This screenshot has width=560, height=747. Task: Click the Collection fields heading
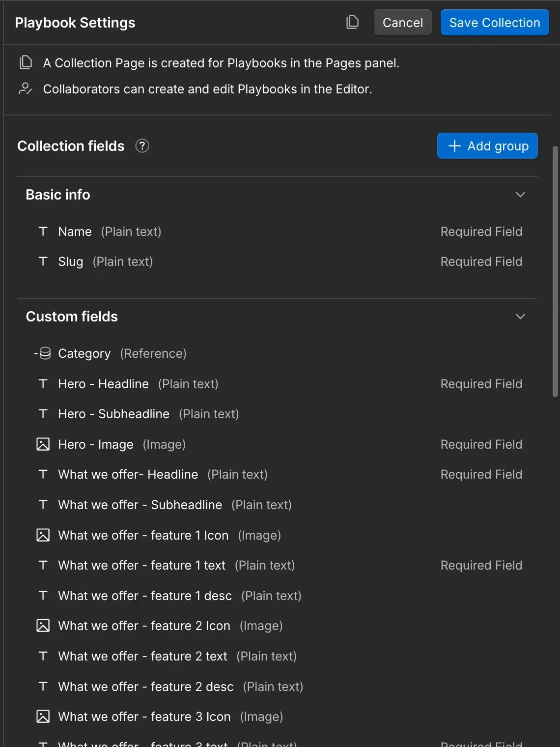(x=71, y=146)
